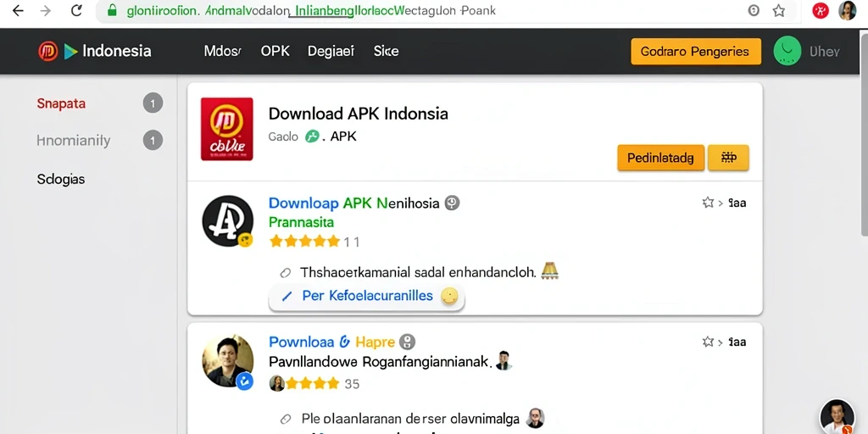Click the browser forward arrow

[x=46, y=10]
